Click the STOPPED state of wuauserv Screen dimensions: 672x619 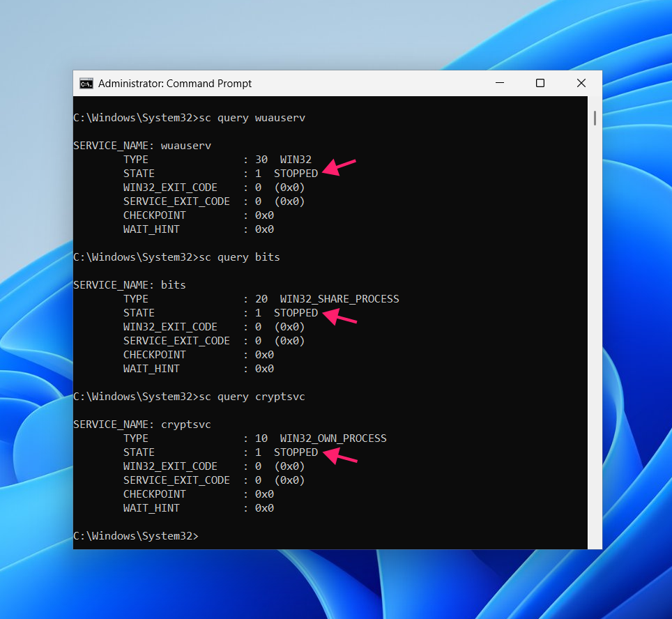point(296,174)
